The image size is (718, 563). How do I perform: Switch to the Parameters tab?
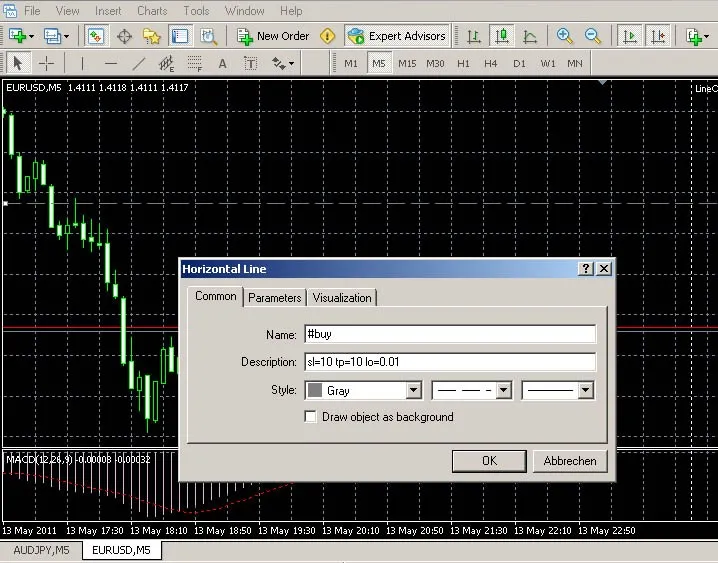coord(275,298)
